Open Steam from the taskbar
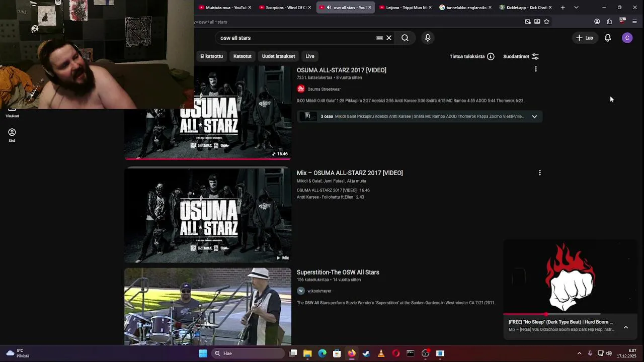Screen dimensions: 644x362 [x=366, y=353]
